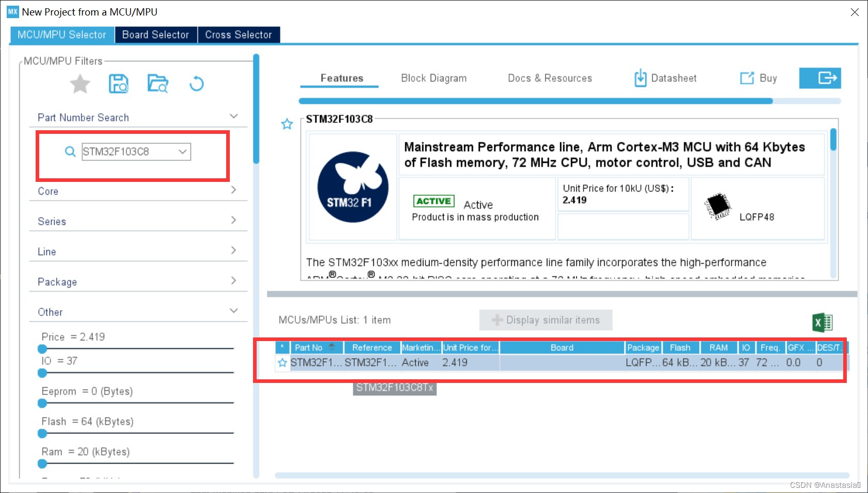Adjust the Ram slider handle

(x=42, y=464)
